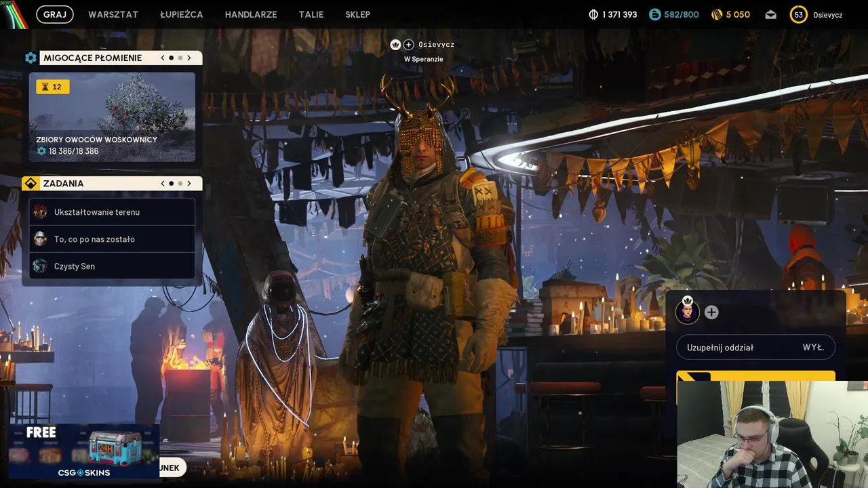The image size is (868, 488).
Task: Select second page dot in Zadania
Action: 180,184
